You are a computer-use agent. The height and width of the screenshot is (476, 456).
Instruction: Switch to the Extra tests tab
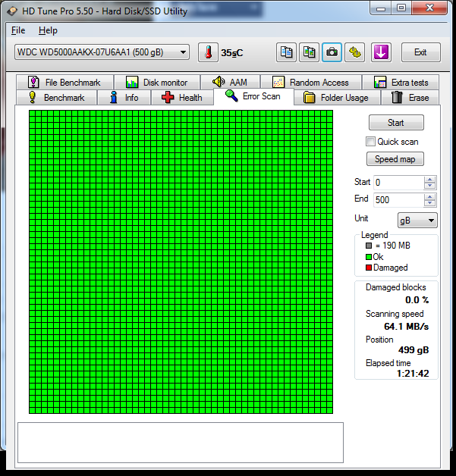point(401,83)
